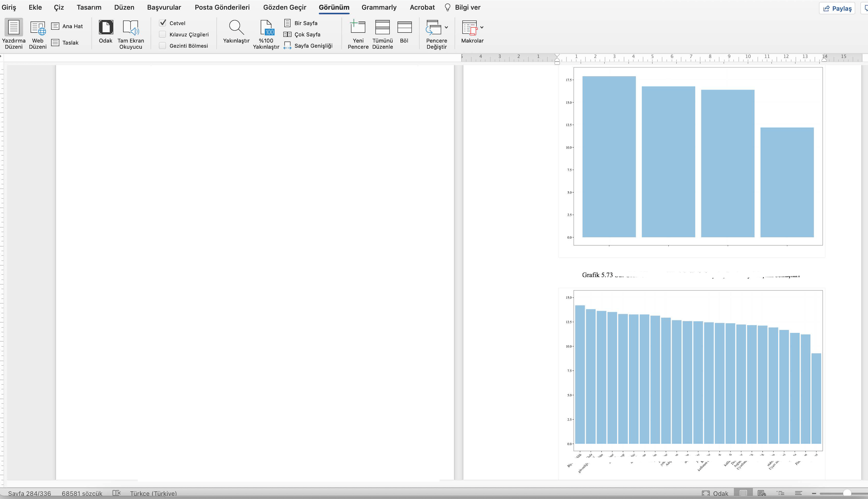Click 68581 sözcük word count

point(82,494)
